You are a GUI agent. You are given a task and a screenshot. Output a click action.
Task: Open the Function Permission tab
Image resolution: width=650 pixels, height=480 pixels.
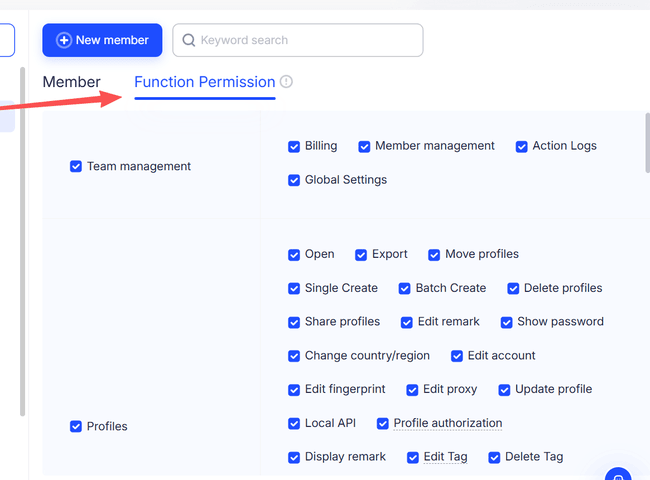205,82
